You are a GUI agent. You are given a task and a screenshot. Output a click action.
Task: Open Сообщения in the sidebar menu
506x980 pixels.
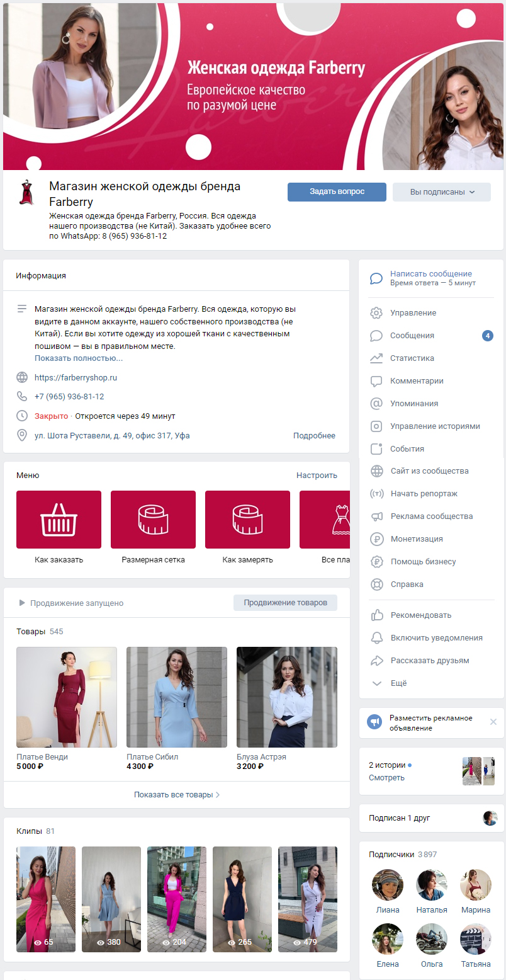[x=412, y=336]
